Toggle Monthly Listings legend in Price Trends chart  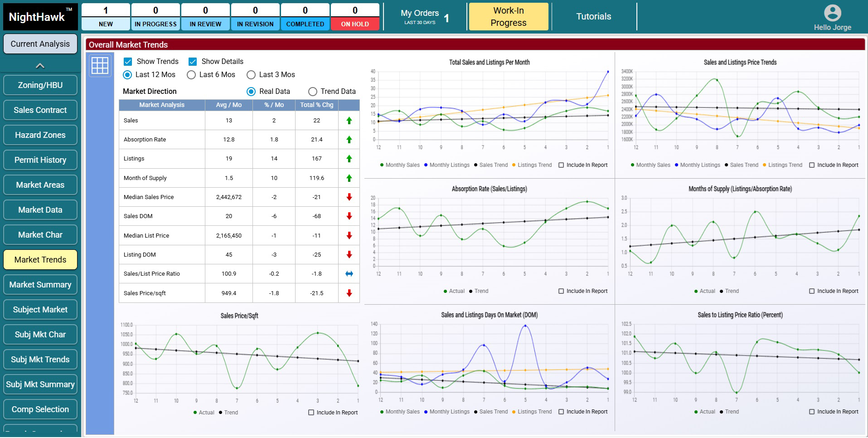pos(697,165)
